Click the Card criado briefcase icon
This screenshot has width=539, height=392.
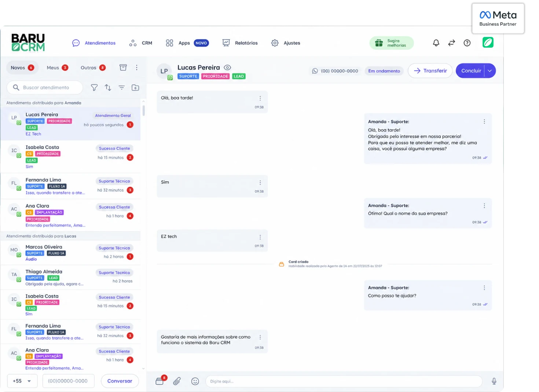pyautogui.click(x=282, y=264)
